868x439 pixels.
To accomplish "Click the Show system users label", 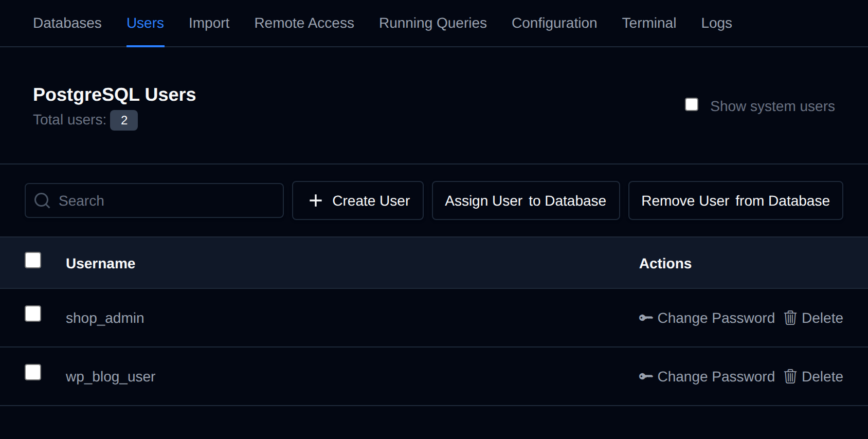I will 772,106.
